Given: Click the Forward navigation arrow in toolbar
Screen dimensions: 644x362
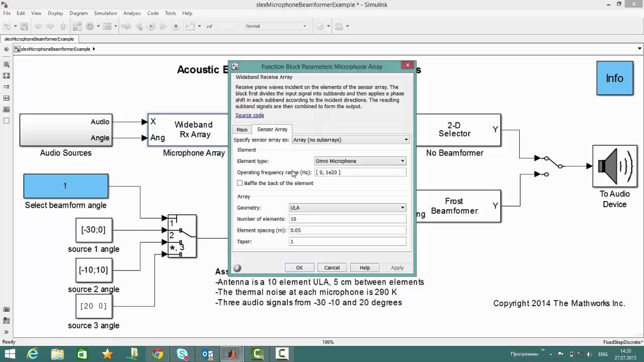Looking at the screenshot, I should pyautogui.click(x=50, y=26).
